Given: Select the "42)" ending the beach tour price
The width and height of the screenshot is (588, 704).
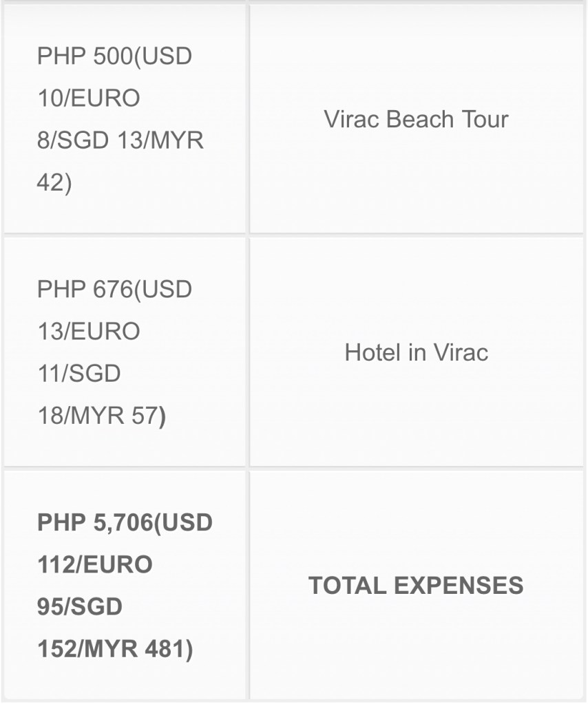Looking at the screenshot, I should point(54,183).
